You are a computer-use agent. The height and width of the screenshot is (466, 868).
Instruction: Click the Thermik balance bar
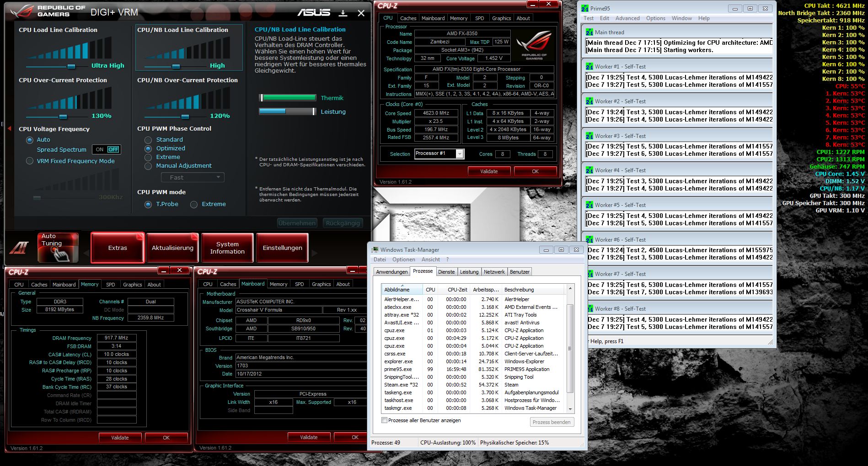[x=288, y=98]
